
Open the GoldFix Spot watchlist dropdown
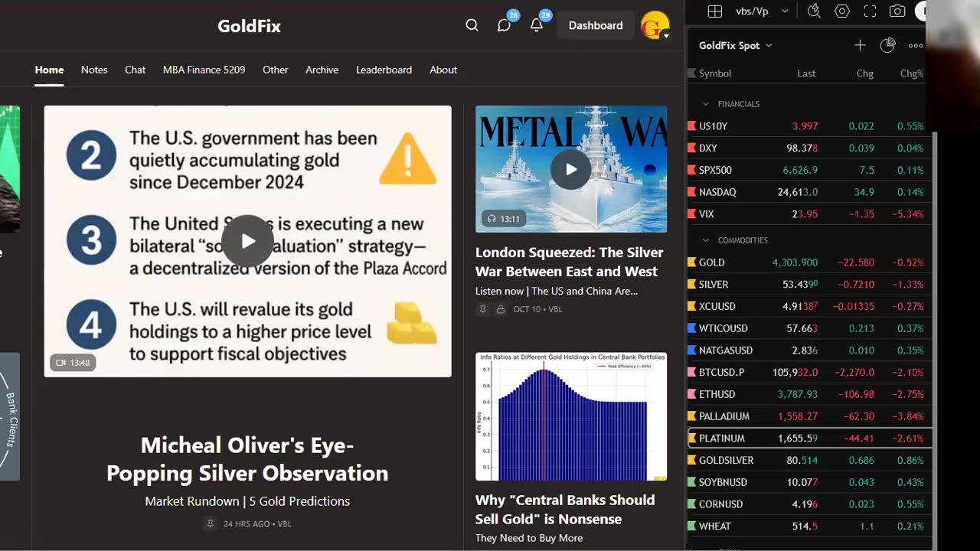tap(736, 45)
